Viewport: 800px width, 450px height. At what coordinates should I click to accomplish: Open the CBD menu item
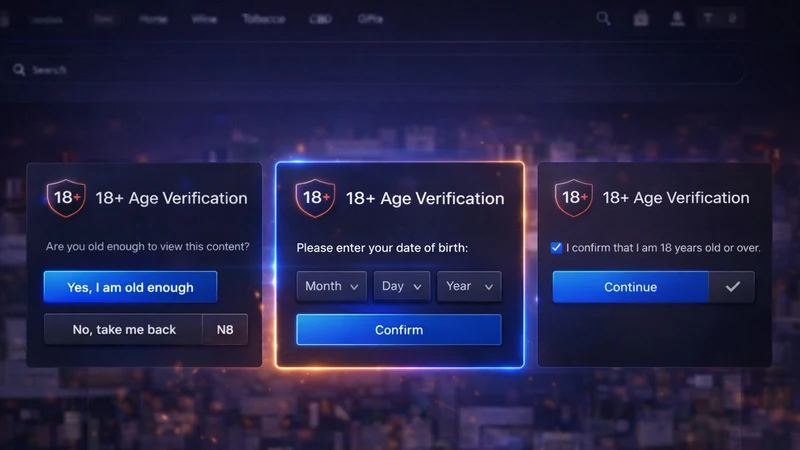coord(320,19)
